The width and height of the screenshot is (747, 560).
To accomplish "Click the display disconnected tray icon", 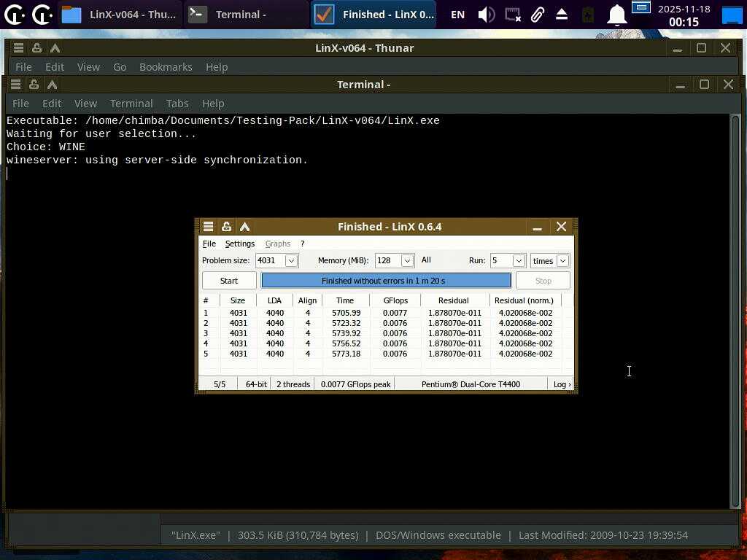I will click(513, 15).
